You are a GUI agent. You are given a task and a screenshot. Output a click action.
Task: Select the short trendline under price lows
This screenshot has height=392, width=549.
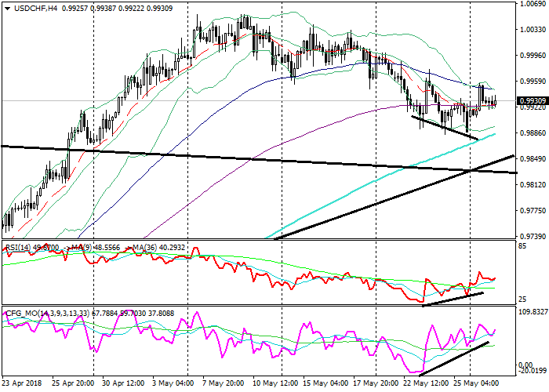pos(444,128)
